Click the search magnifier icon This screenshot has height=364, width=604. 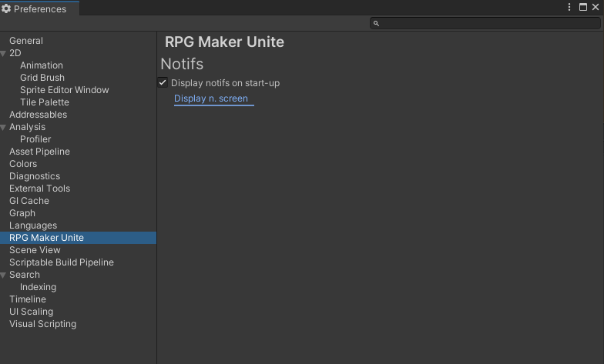(x=376, y=23)
